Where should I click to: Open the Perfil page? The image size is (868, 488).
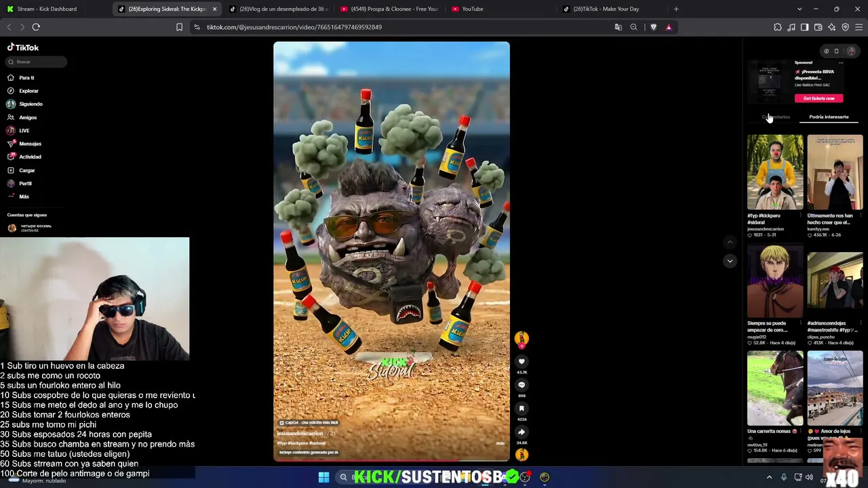[x=20, y=184]
